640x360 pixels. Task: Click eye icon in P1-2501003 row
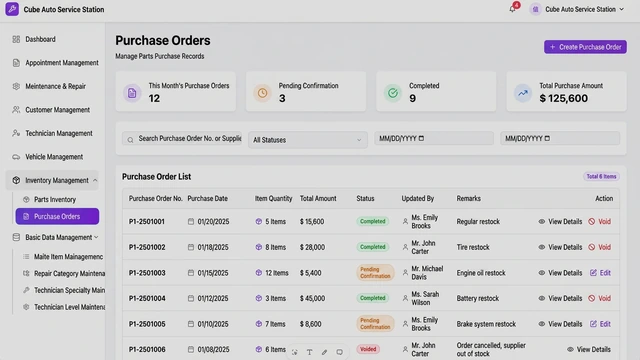[x=542, y=273]
